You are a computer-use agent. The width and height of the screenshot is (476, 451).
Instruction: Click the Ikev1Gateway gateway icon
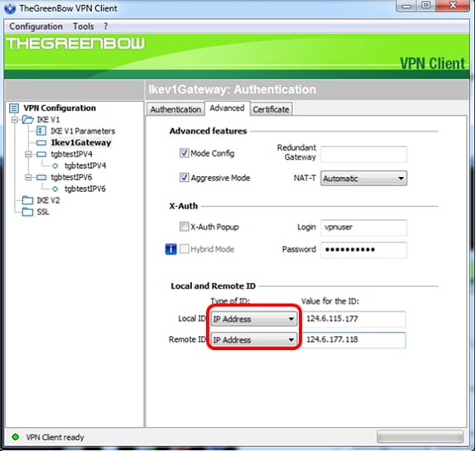click(x=41, y=142)
